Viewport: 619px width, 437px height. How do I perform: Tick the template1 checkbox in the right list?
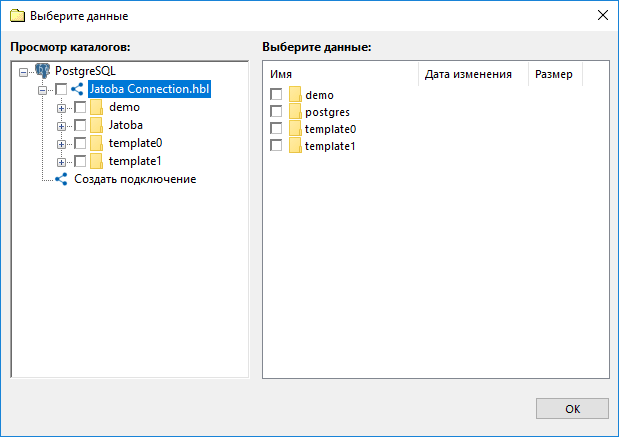click(x=276, y=145)
